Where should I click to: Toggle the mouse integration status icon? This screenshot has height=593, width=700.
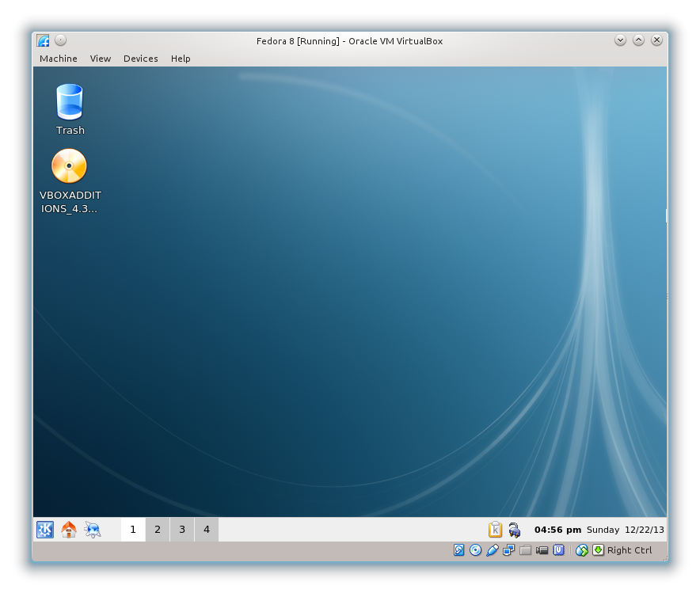click(581, 550)
